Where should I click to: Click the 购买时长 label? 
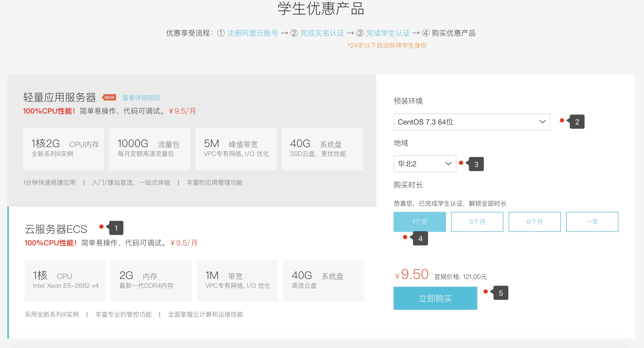[x=408, y=185]
